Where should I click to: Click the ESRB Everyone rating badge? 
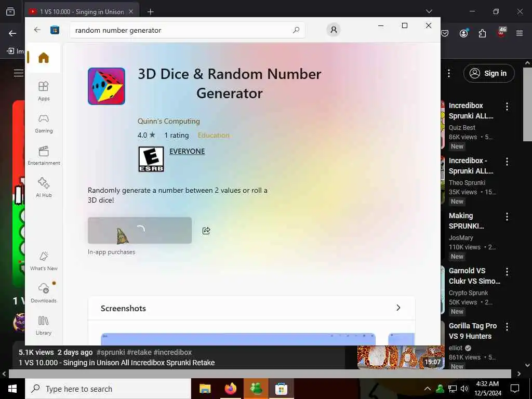(151, 159)
